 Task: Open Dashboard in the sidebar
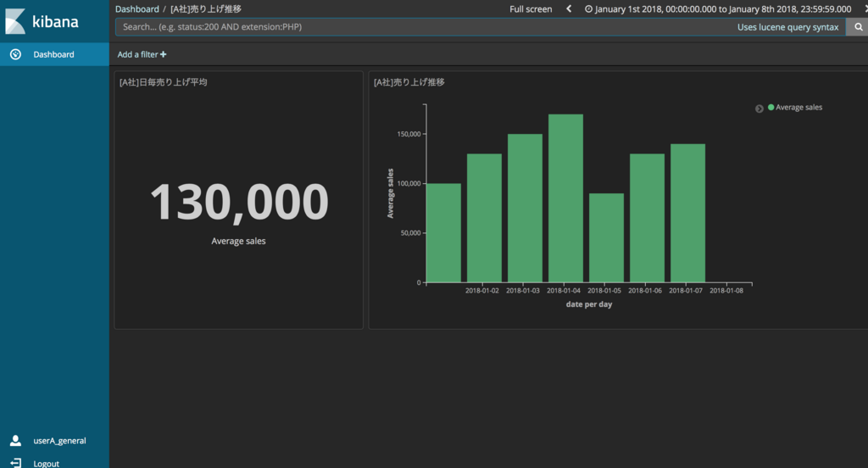coord(54,54)
